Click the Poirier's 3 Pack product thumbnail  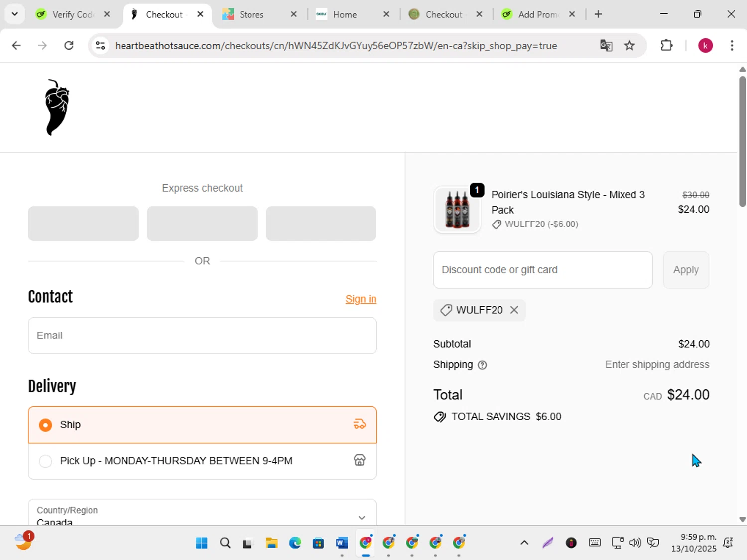[x=457, y=210]
